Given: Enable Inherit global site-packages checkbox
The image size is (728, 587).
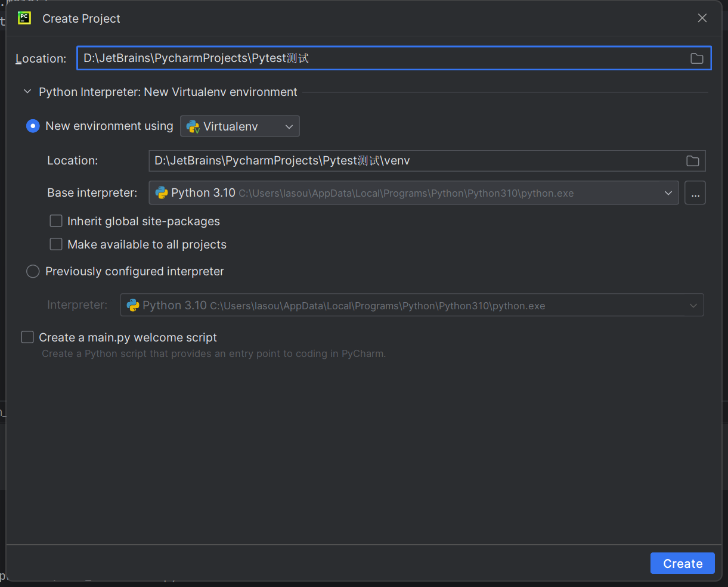Looking at the screenshot, I should (x=56, y=221).
